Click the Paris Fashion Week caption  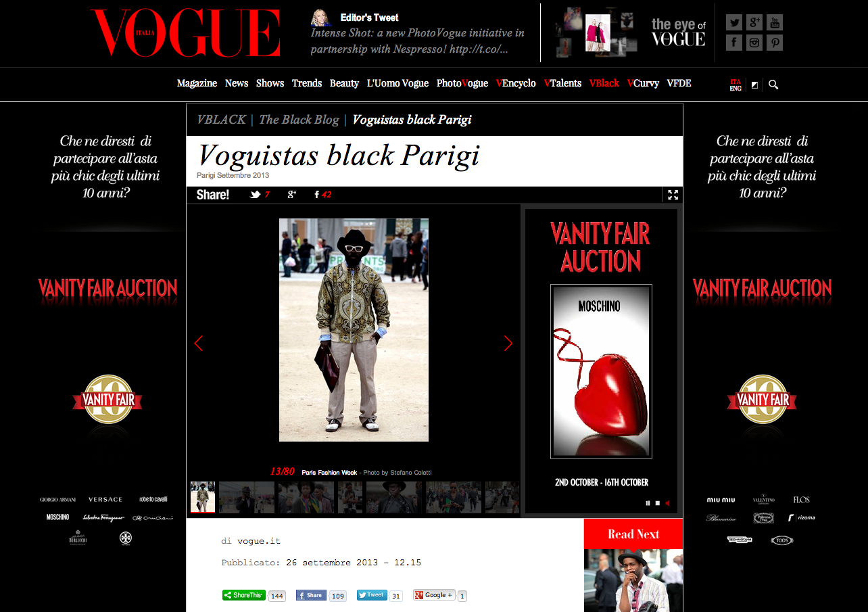coord(329,473)
